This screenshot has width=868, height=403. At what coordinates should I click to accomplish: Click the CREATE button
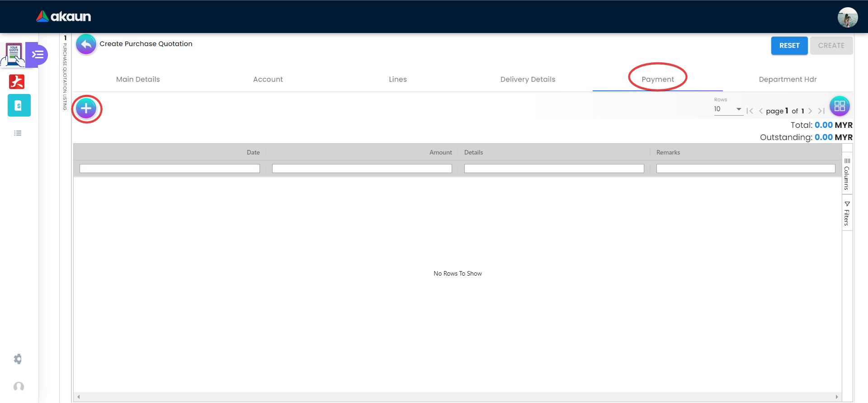(831, 46)
